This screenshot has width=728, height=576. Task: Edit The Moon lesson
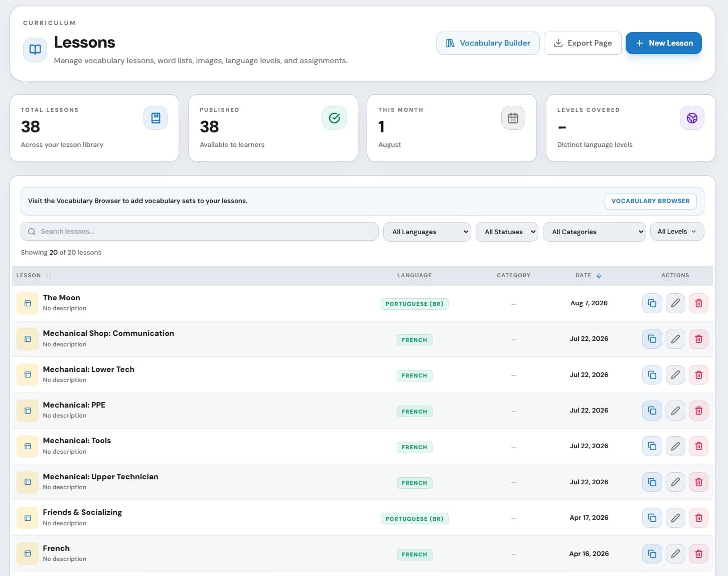coord(675,303)
